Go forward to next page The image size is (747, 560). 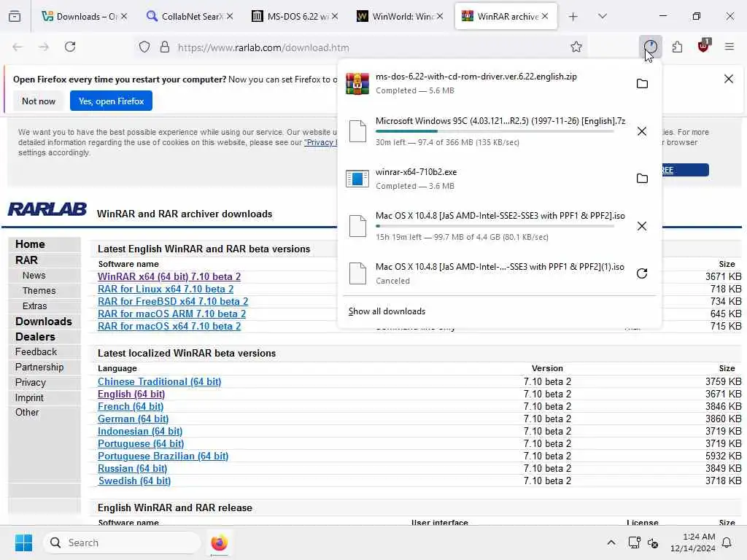pyautogui.click(x=44, y=47)
